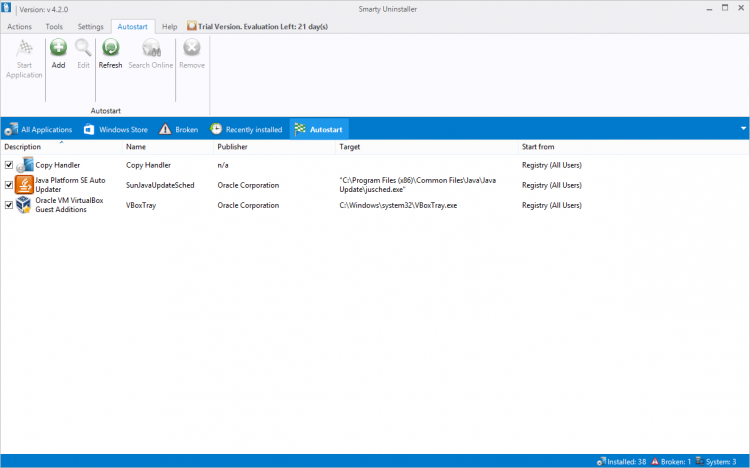Click Registry (All Users) in Copy Handler row
The width and height of the screenshot is (750, 468).
tap(552, 165)
